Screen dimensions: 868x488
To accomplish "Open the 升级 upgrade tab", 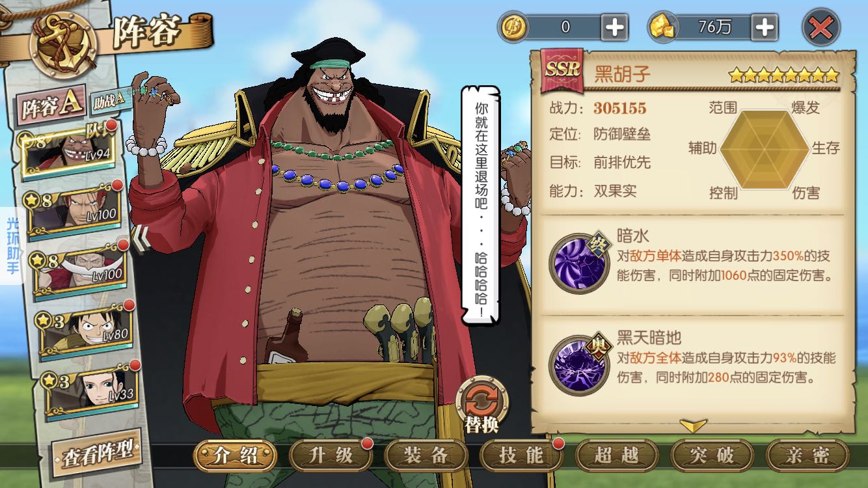I will (330, 455).
